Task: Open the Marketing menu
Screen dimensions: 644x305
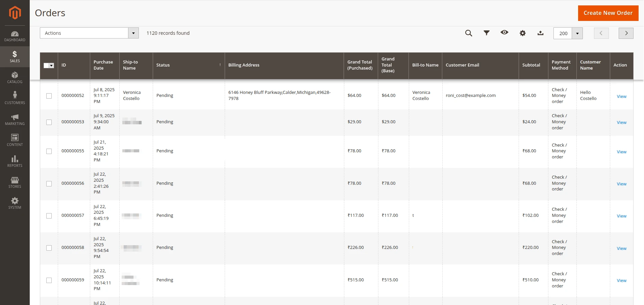Action: (15, 120)
